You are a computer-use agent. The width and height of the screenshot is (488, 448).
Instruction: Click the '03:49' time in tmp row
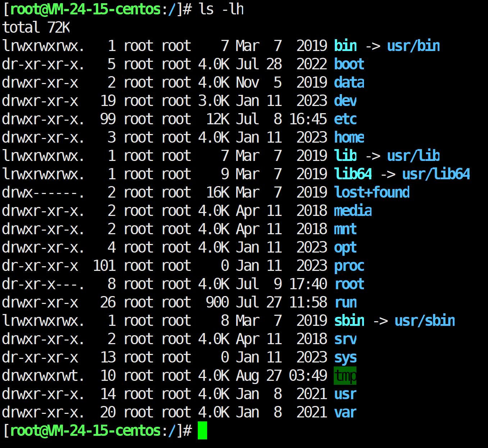(308, 375)
